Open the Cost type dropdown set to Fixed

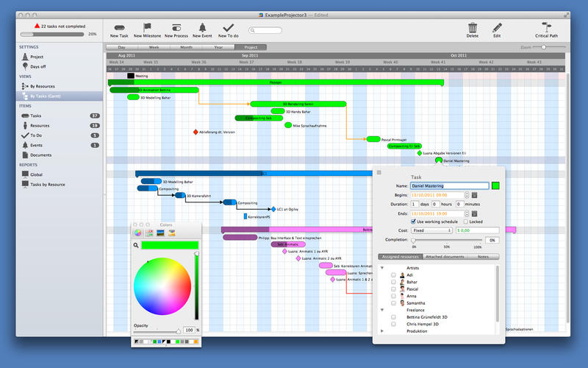pyautogui.click(x=431, y=230)
